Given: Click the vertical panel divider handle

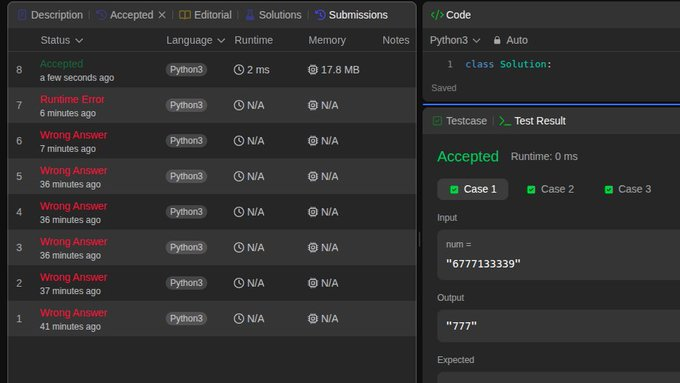Looking at the screenshot, I should pos(419,239).
